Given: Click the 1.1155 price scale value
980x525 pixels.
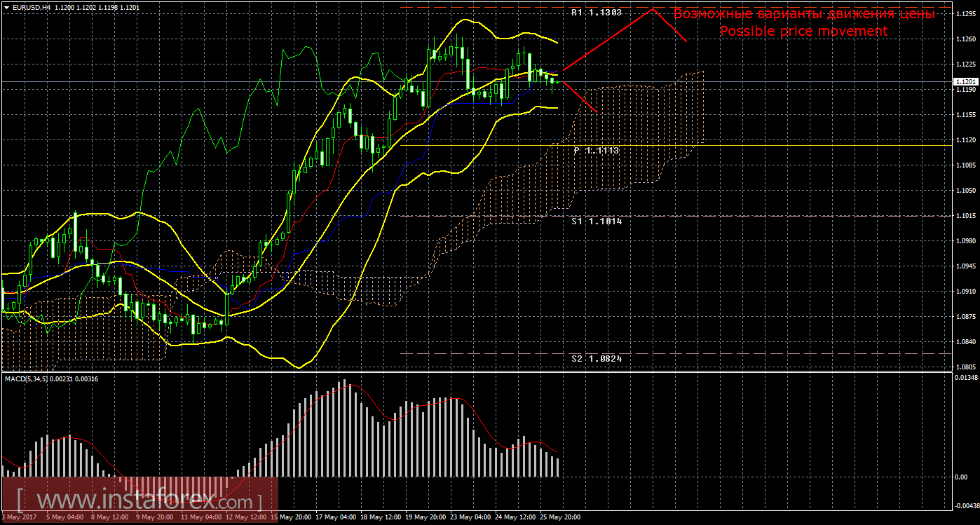Looking at the screenshot, I should tap(966, 114).
